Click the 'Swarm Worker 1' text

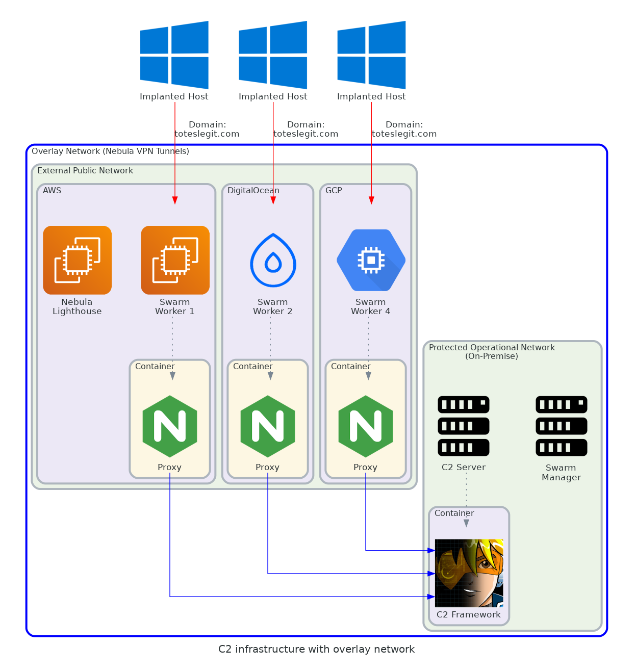pos(175,306)
